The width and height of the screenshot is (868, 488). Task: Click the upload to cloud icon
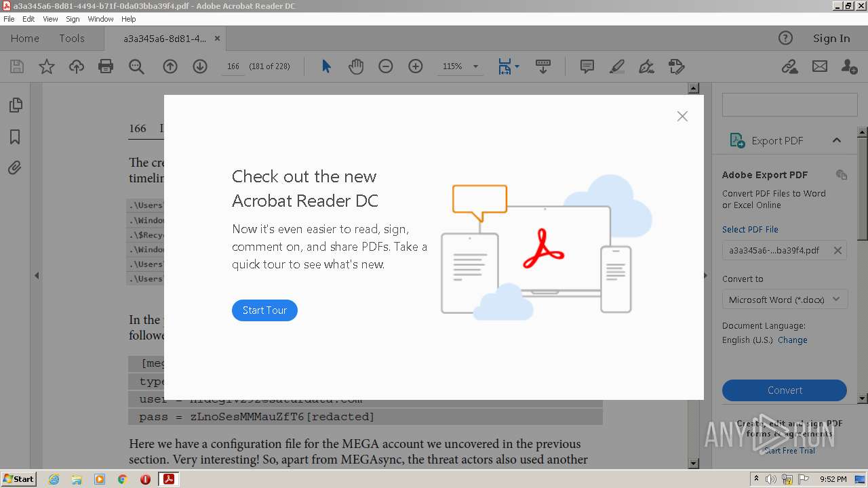(x=77, y=66)
